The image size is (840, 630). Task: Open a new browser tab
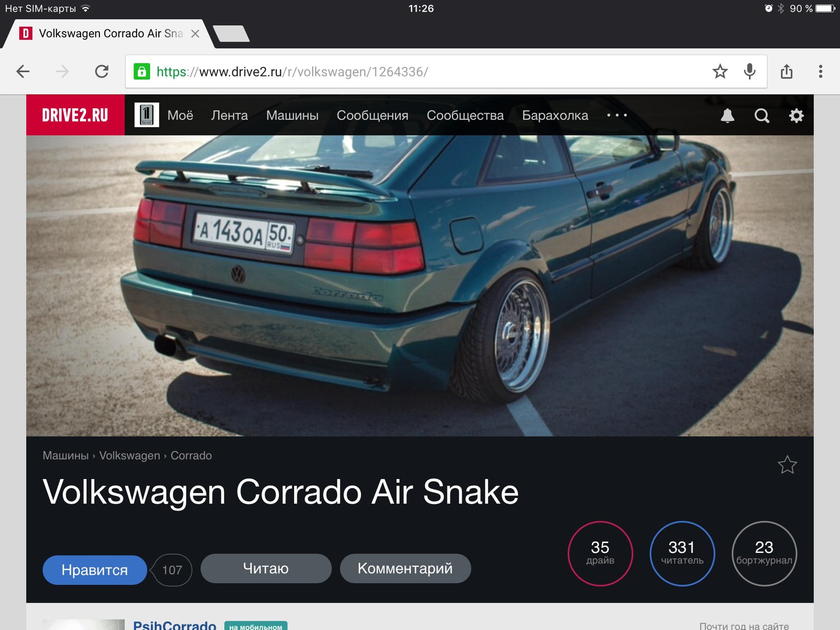231,34
